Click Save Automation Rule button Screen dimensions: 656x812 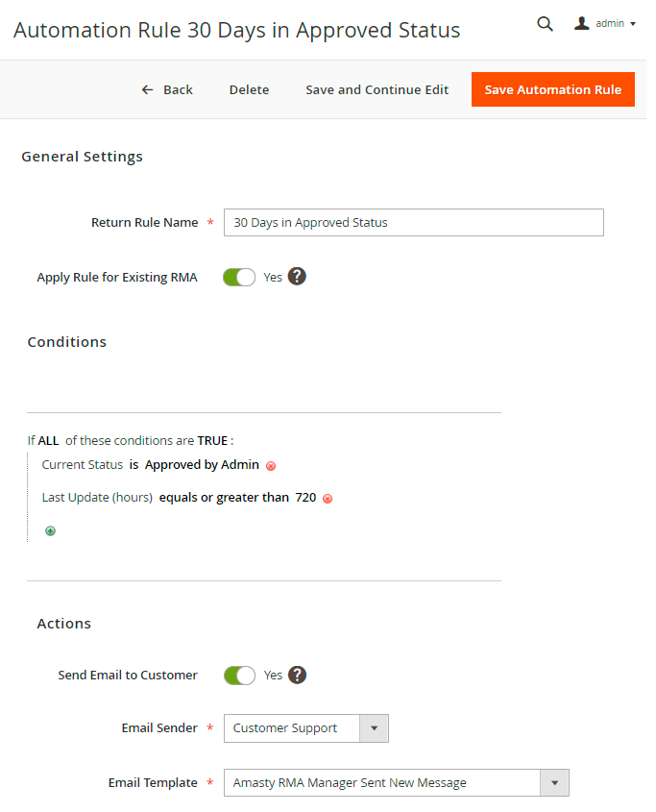click(552, 89)
